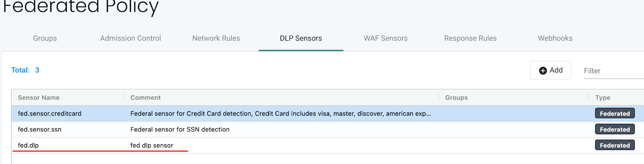Select the fed.sensor.creditcard row
This screenshot has width=644, height=164.
pos(50,114)
